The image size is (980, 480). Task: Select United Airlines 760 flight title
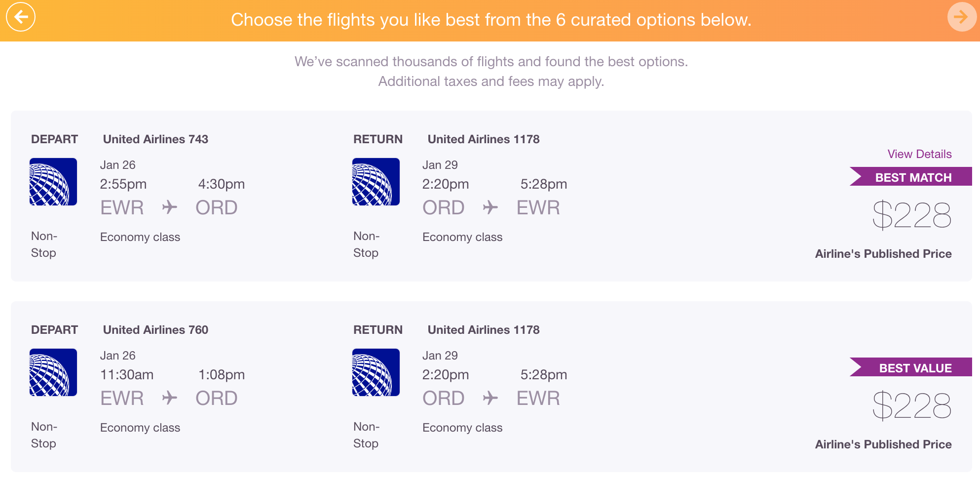point(155,330)
